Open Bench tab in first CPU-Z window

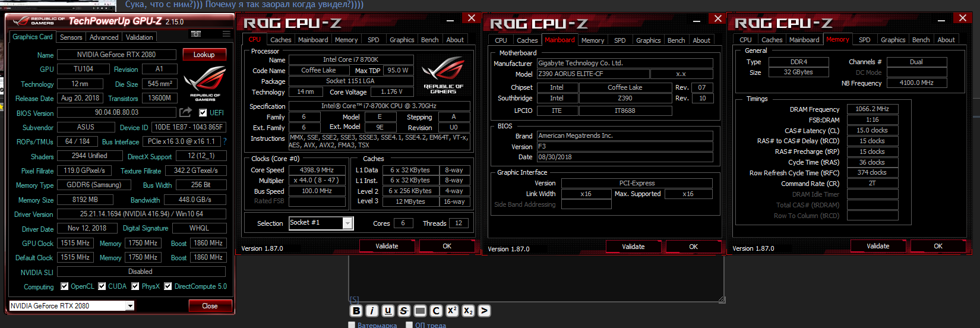click(x=430, y=40)
